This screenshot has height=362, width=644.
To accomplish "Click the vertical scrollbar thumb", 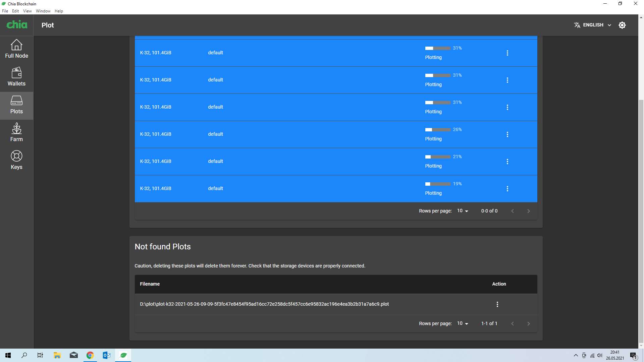I will (x=641, y=221).
